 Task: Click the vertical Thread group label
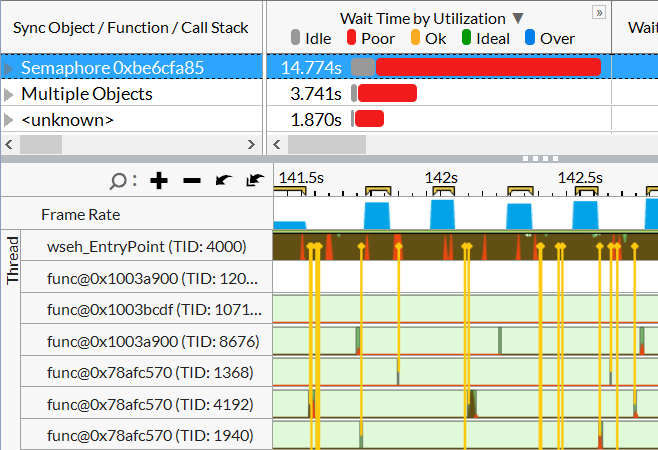[x=13, y=260]
